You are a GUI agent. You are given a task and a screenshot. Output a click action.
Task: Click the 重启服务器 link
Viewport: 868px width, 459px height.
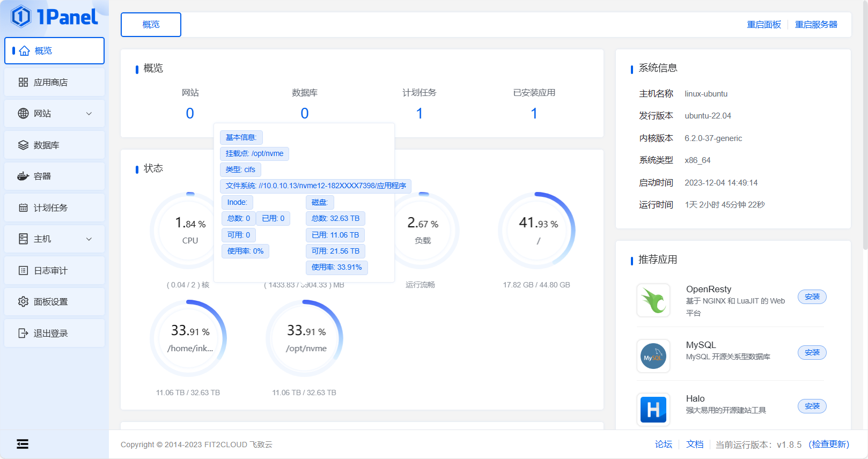pyautogui.click(x=816, y=25)
